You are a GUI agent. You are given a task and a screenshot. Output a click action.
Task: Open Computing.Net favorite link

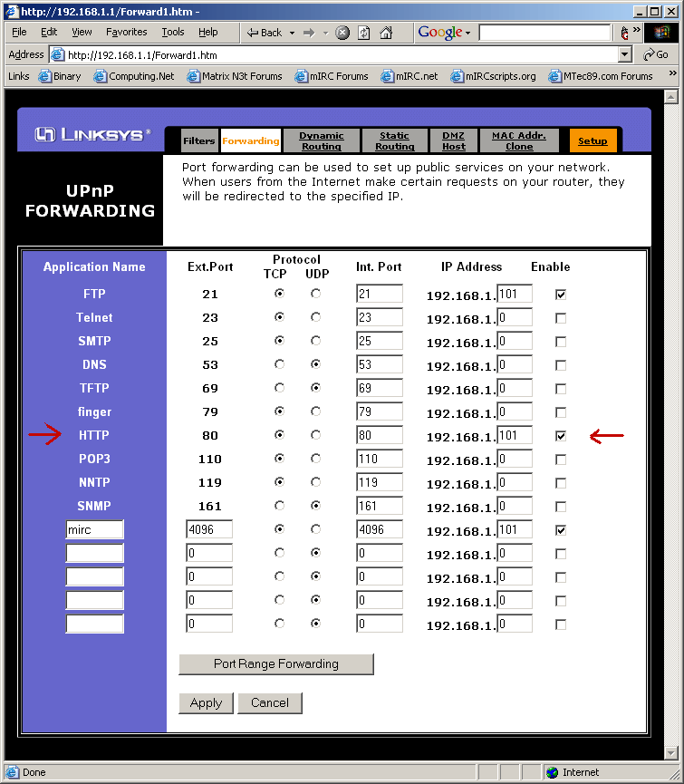[134, 76]
